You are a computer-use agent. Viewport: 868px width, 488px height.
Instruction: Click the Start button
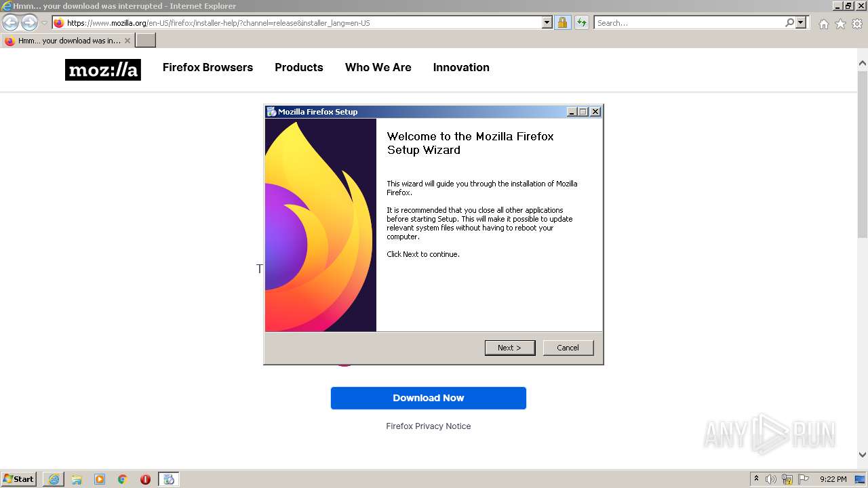18,479
